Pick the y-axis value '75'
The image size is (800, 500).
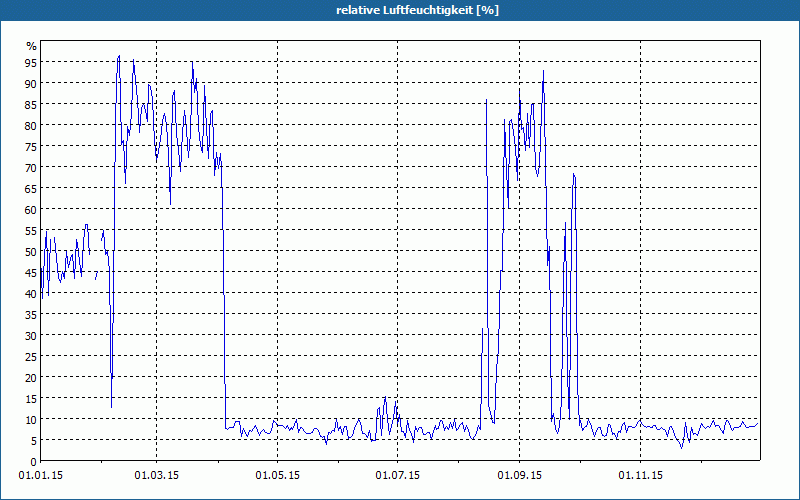(31, 146)
